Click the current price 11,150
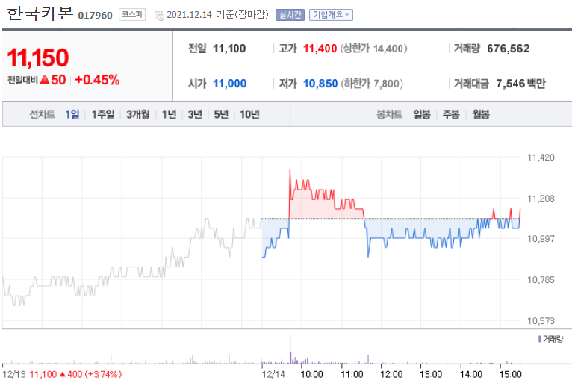 point(38,57)
